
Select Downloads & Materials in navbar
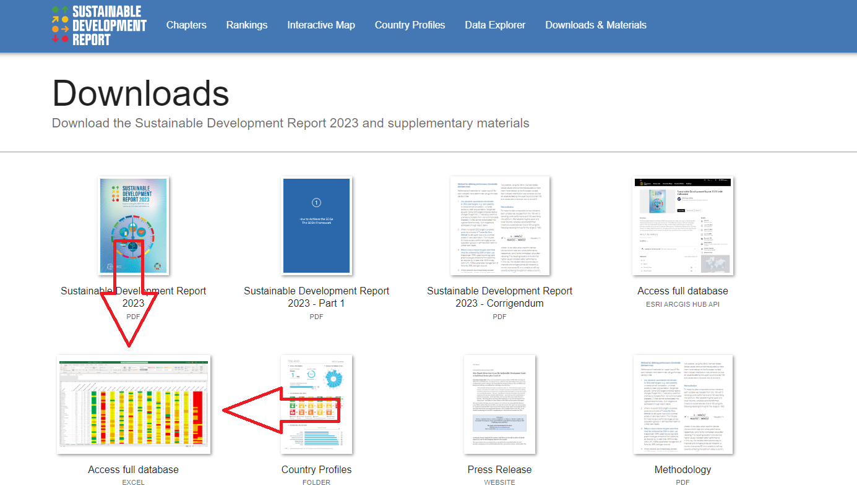(596, 25)
